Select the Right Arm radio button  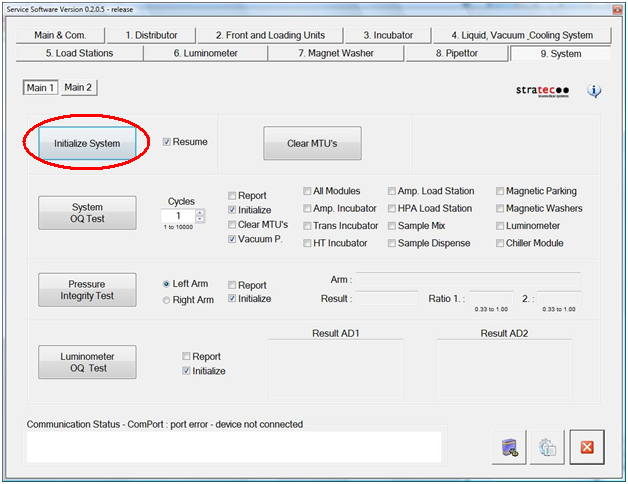pyautogui.click(x=165, y=300)
